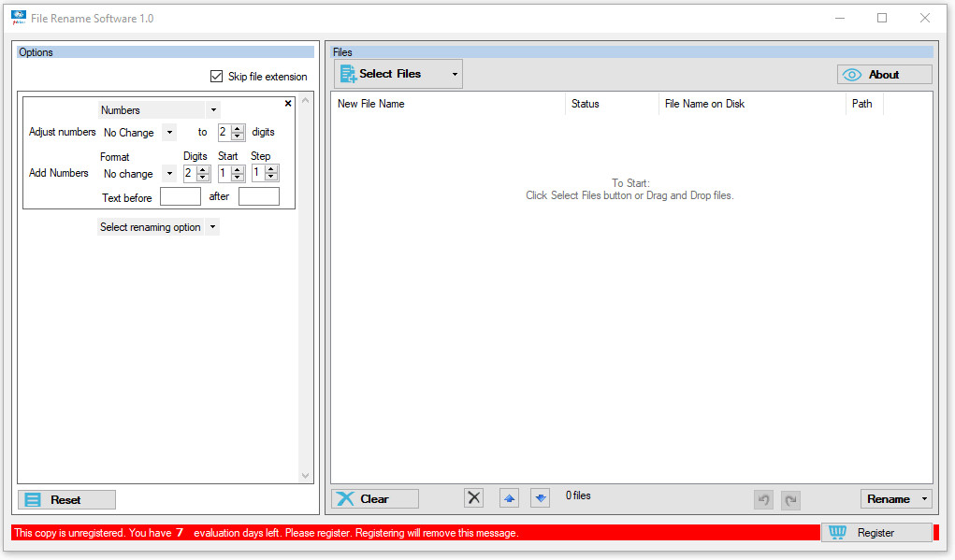Expand Adjust numbers No Change dropdown
This screenshot has width=955, height=560.
(169, 132)
